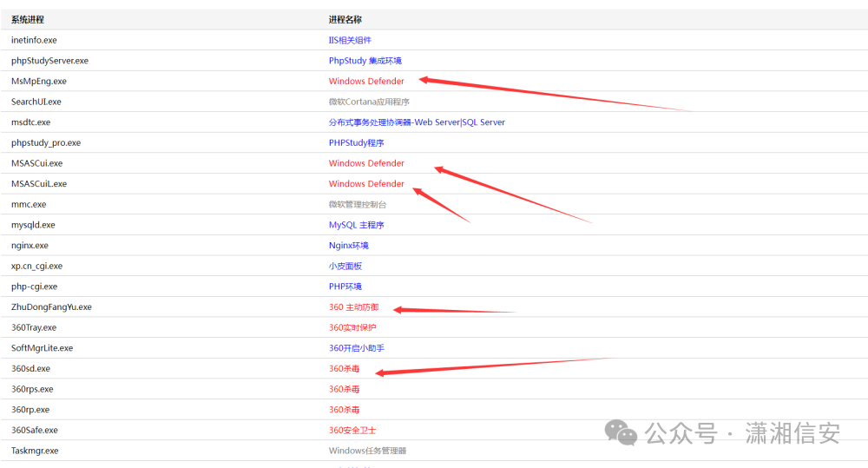Select the SoftMgrLite.exe process cell
The height and width of the screenshot is (468, 868).
[42, 348]
